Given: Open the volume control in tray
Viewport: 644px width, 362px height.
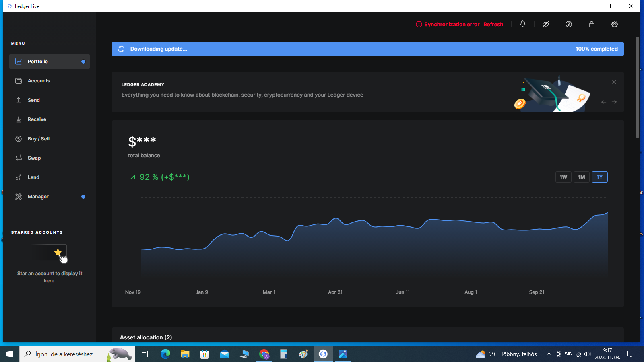Looking at the screenshot, I should tap(587, 354).
